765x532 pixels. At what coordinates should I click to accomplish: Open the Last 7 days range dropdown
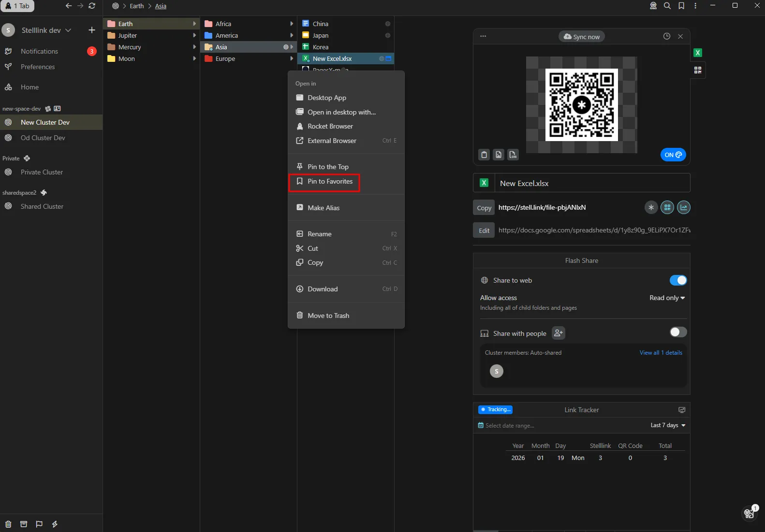click(668, 425)
